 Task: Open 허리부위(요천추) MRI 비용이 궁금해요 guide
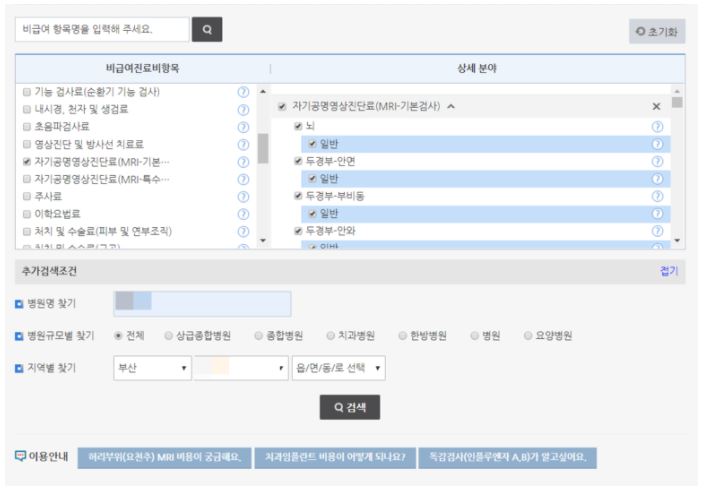[164, 458]
